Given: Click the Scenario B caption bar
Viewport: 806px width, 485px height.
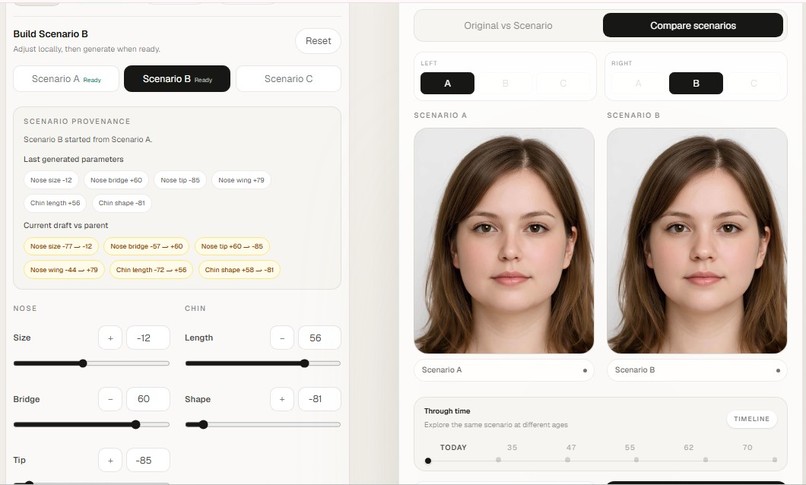Looking at the screenshot, I should tap(697, 370).
